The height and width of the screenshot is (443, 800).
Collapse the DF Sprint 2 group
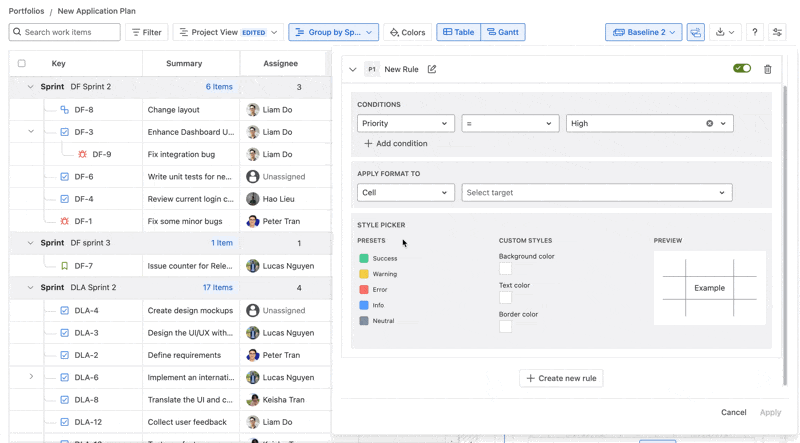pyautogui.click(x=30, y=87)
